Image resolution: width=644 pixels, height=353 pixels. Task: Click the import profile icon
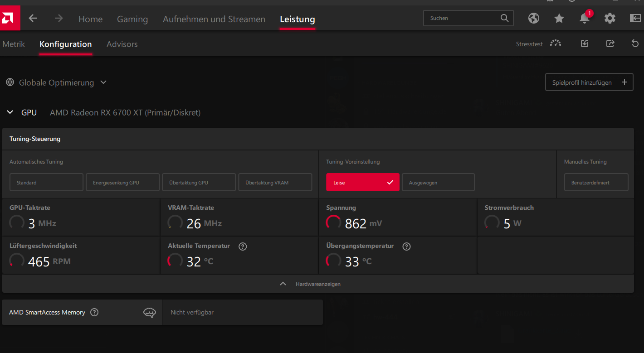pyautogui.click(x=585, y=44)
